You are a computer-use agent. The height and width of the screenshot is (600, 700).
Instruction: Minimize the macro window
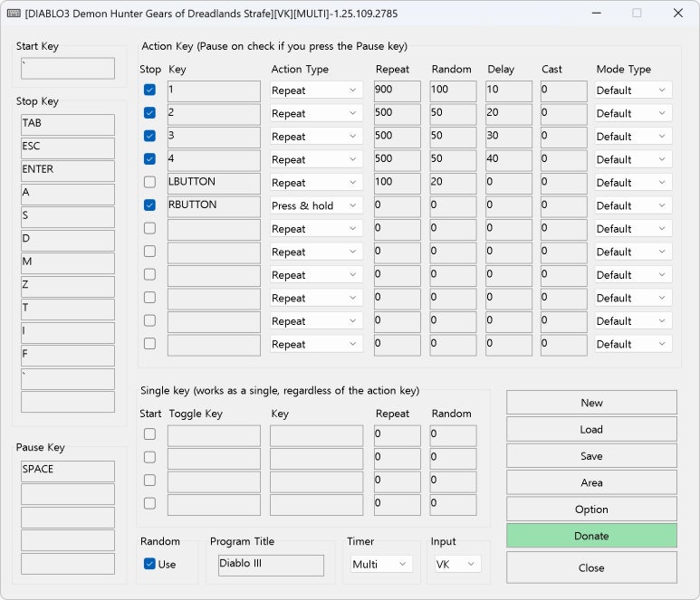(597, 13)
